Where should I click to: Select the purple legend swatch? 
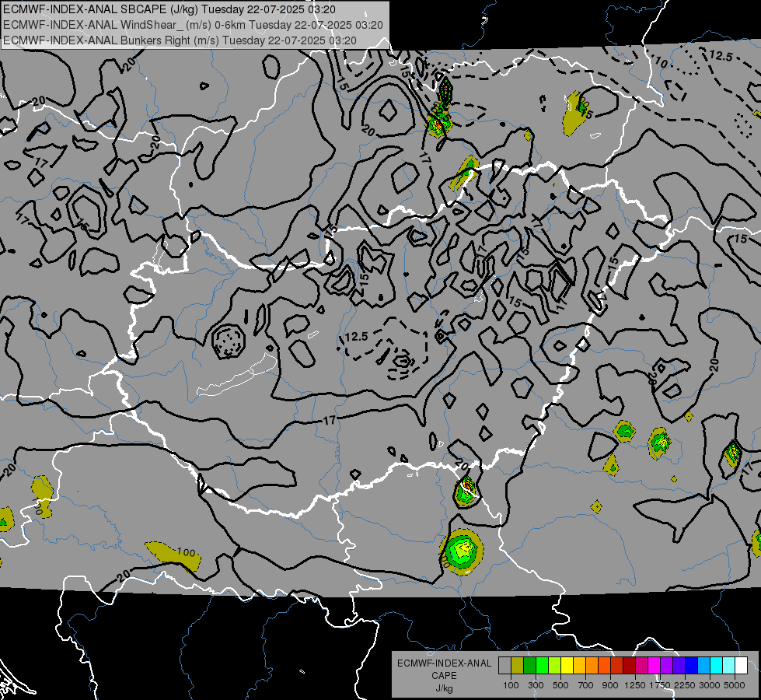coord(666,666)
